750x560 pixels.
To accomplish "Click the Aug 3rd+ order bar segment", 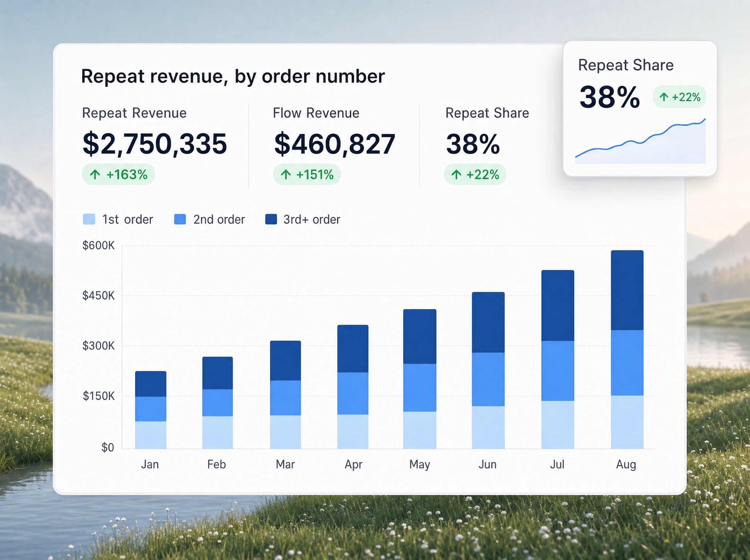I will pos(627,290).
